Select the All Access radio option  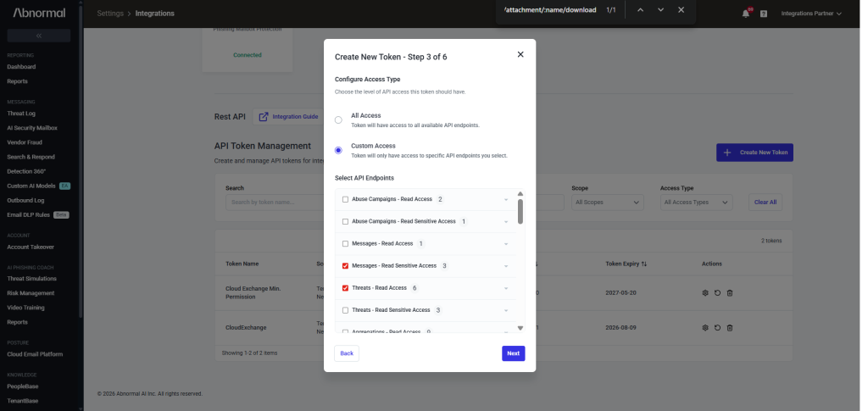click(x=338, y=120)
